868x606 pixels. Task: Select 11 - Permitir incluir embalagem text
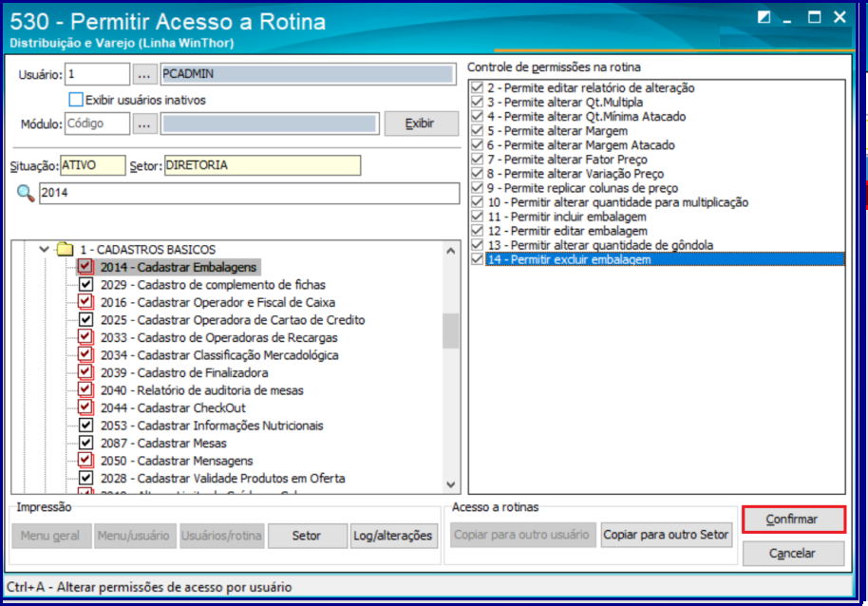click(567, 217)
